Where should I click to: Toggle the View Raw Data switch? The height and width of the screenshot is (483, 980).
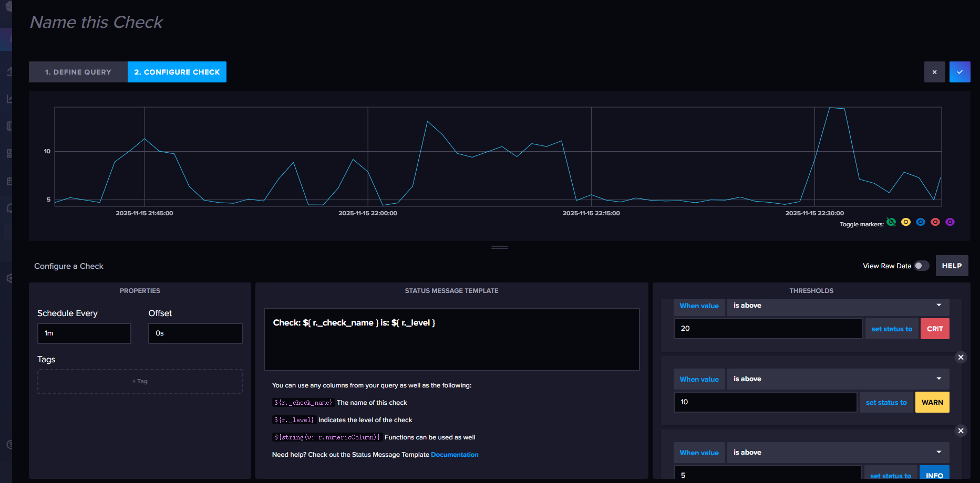pyautogui.click(x=921, y=266)
